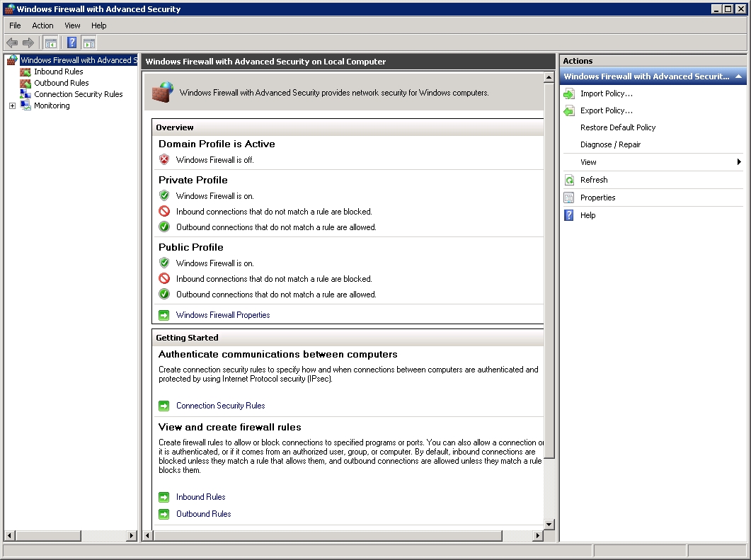Screen dimensions: 751x560
Task: Open the Windows Firewall Properties link
Action: [223, 315]
